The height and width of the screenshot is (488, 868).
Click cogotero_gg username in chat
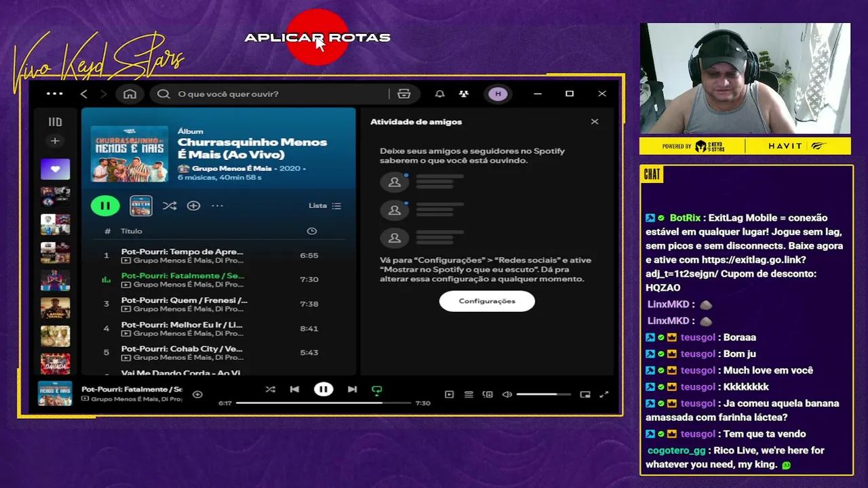(x=676, y=450)
